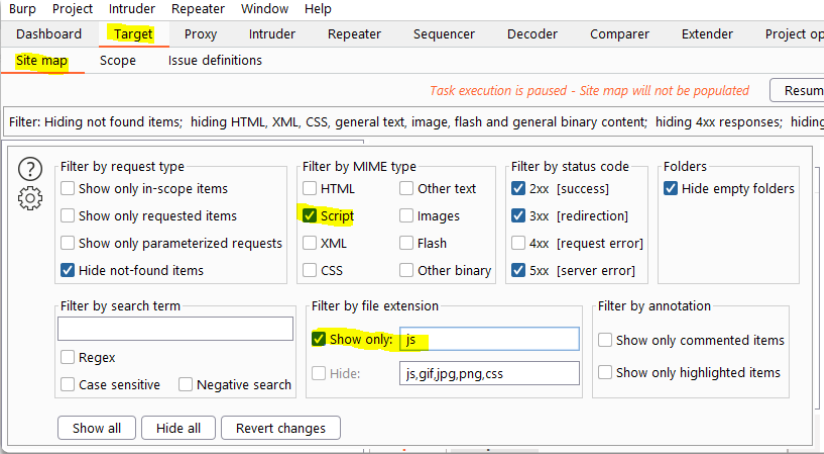Switch to the Dashboard tab

click(x=49, y=34)
